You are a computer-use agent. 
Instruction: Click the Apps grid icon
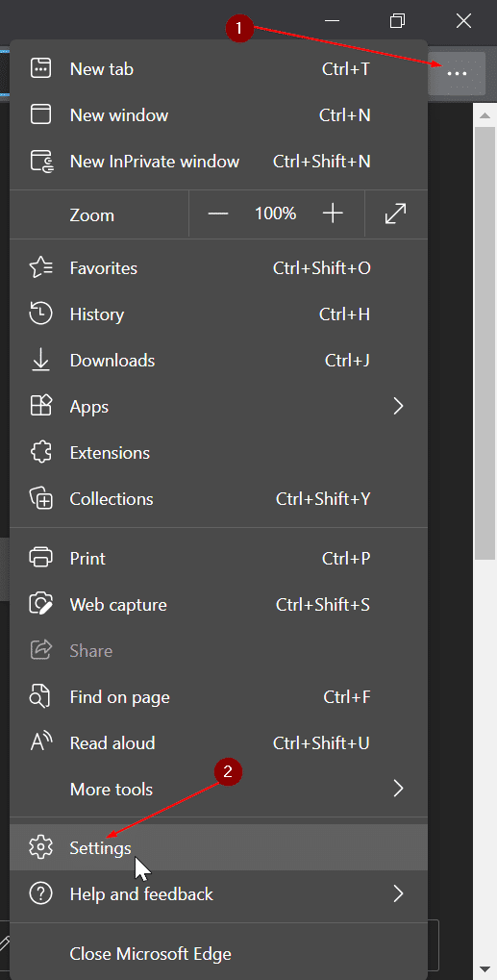[x=41, y=406]
